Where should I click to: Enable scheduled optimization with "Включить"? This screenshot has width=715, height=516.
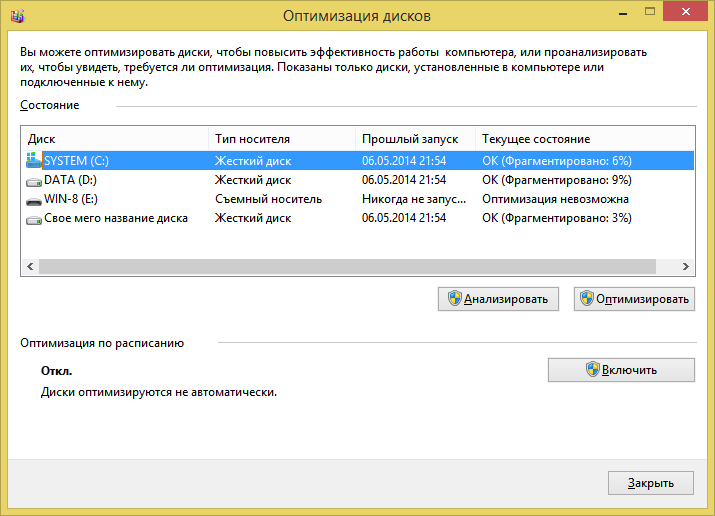pos(621,370)
